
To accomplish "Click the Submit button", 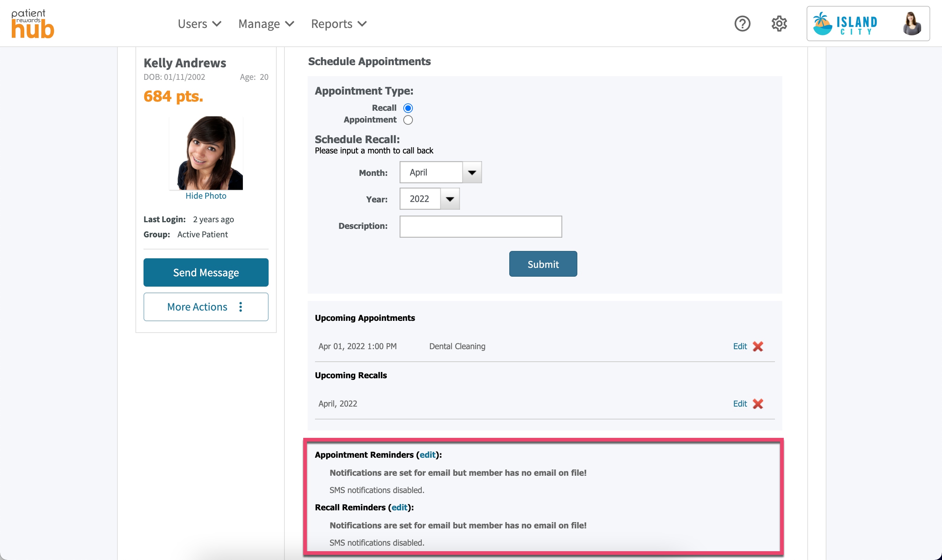I will click(543, 264).
